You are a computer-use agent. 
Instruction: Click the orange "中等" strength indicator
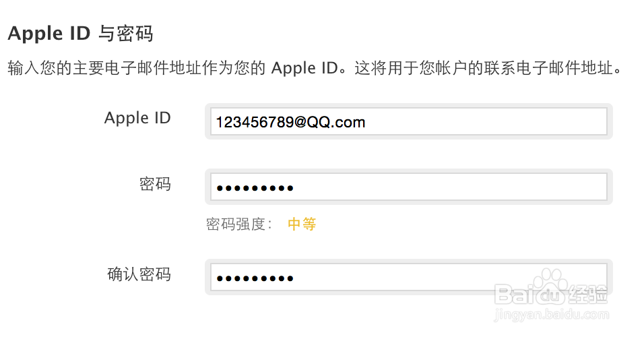pyautogui.click(x=302, y=224)
